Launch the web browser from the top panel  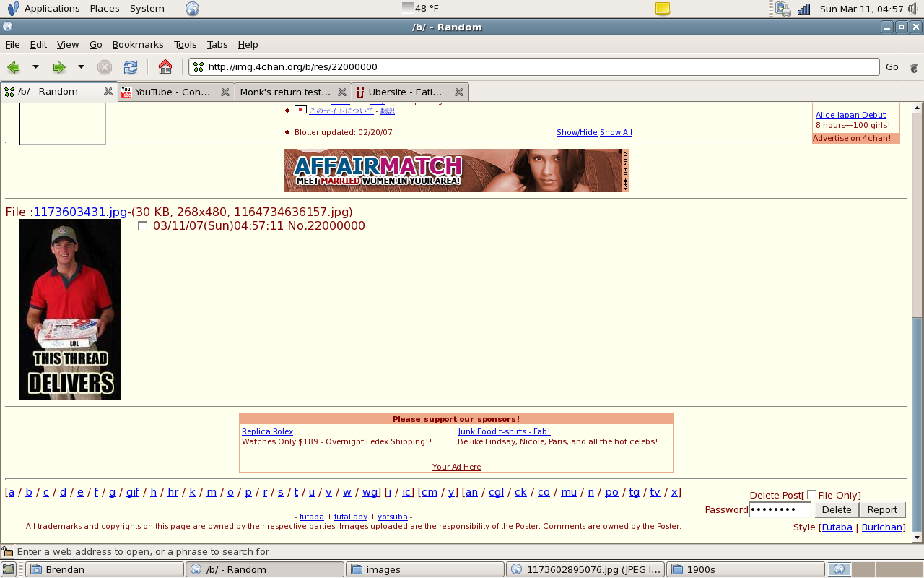(192, 9)
